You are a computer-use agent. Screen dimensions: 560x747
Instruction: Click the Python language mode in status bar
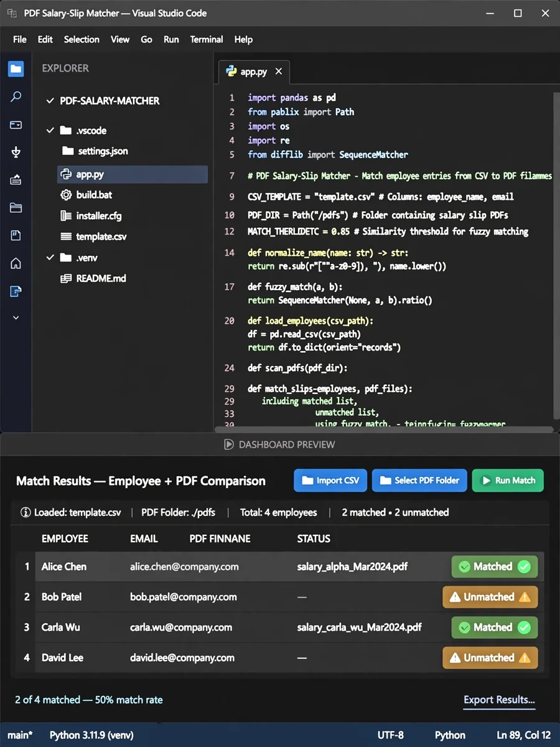pos(450,735)
